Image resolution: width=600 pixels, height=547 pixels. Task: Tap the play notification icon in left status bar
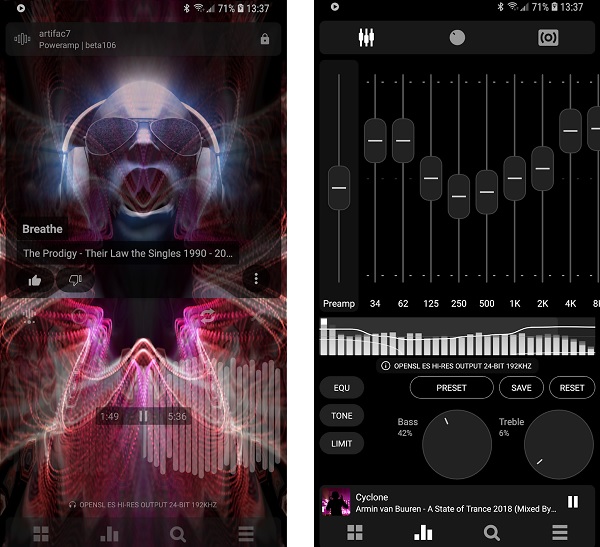coord(21,8)
